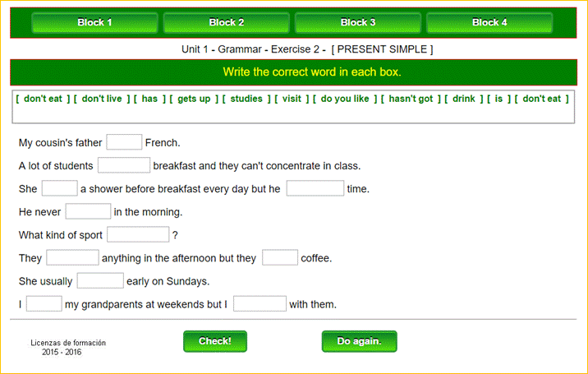
Task: Switch to Block 2 tab
Action: pyautogui.click(x=227, y=22)
